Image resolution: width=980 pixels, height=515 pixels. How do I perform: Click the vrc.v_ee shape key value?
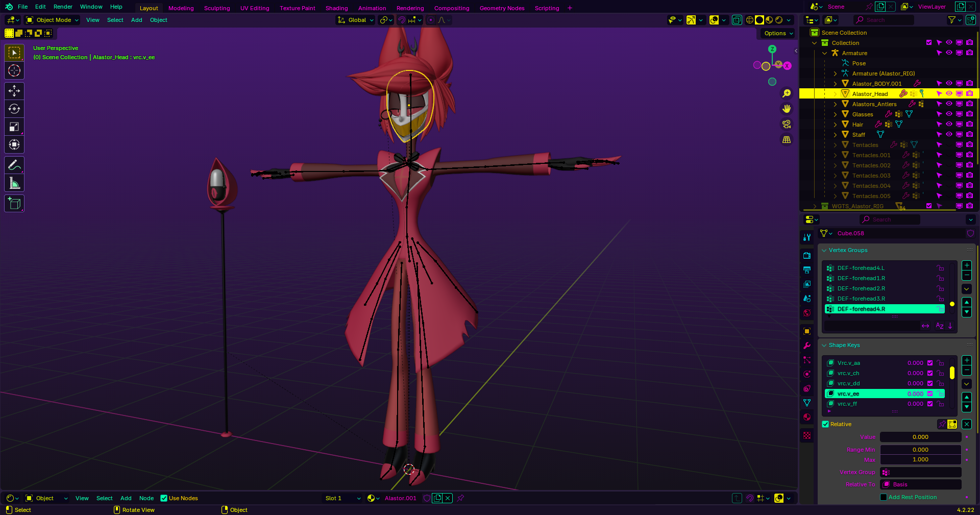click(x=915, y=394)
